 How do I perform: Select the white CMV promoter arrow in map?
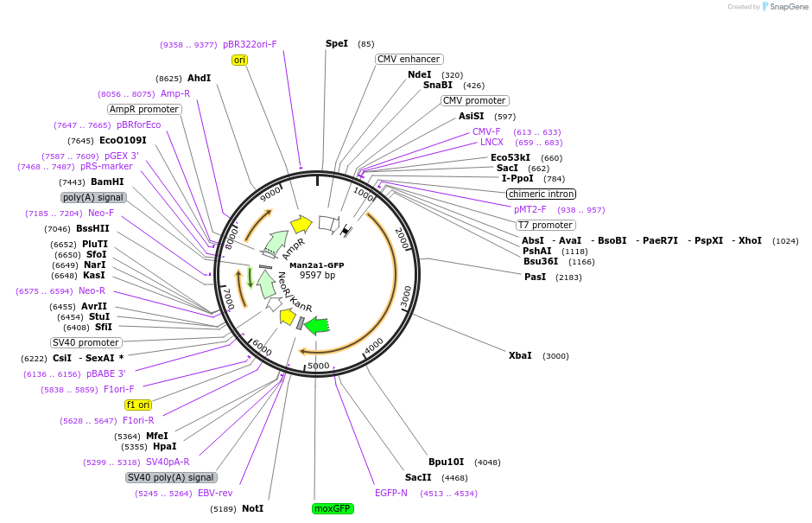coord(327,223)
